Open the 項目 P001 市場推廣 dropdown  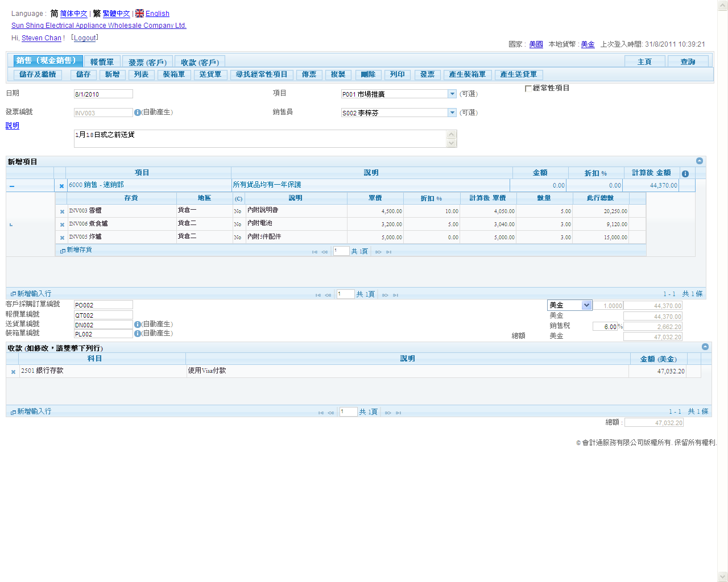[x=452, y=94]
